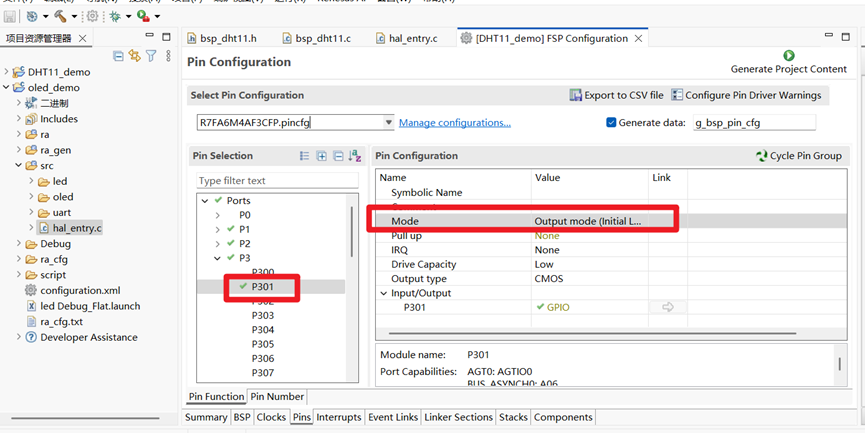Image resolution: width=865 pixels, height=433 pixels.
Task: Minimize the project explorer panel
Action: [149, 36]
